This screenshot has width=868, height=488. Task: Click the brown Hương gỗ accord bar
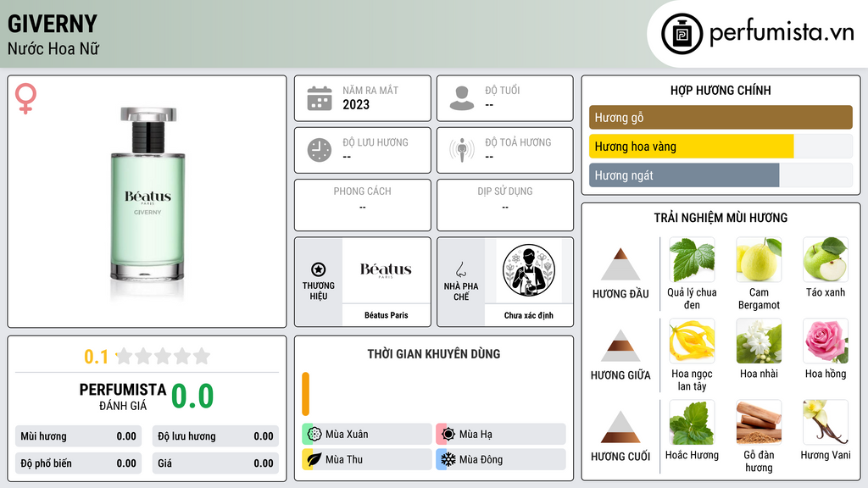[x=721, y=117]
